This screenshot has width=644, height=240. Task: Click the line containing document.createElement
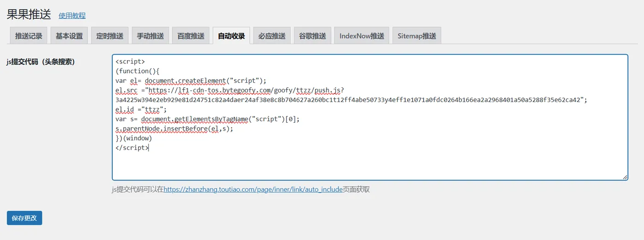191,80
